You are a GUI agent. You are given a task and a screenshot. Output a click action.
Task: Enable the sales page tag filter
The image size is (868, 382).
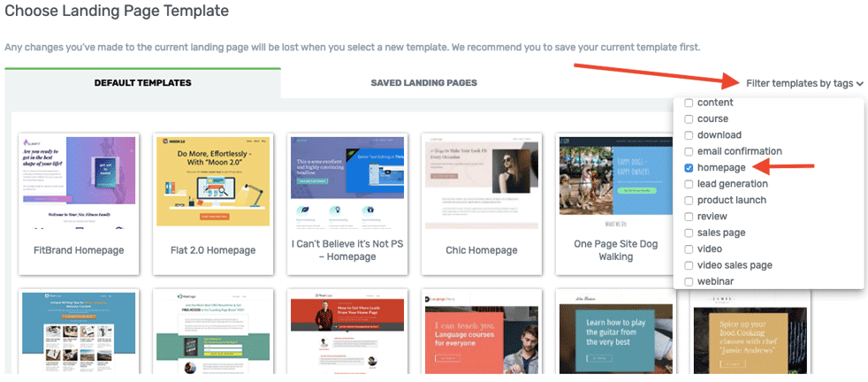pos(689,233)
